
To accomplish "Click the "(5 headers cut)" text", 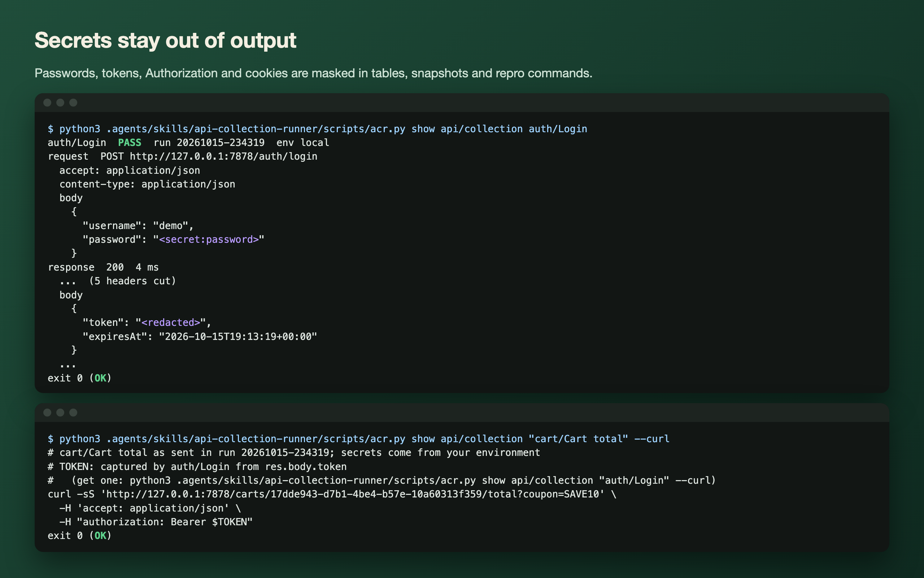I will pos(132,281).
